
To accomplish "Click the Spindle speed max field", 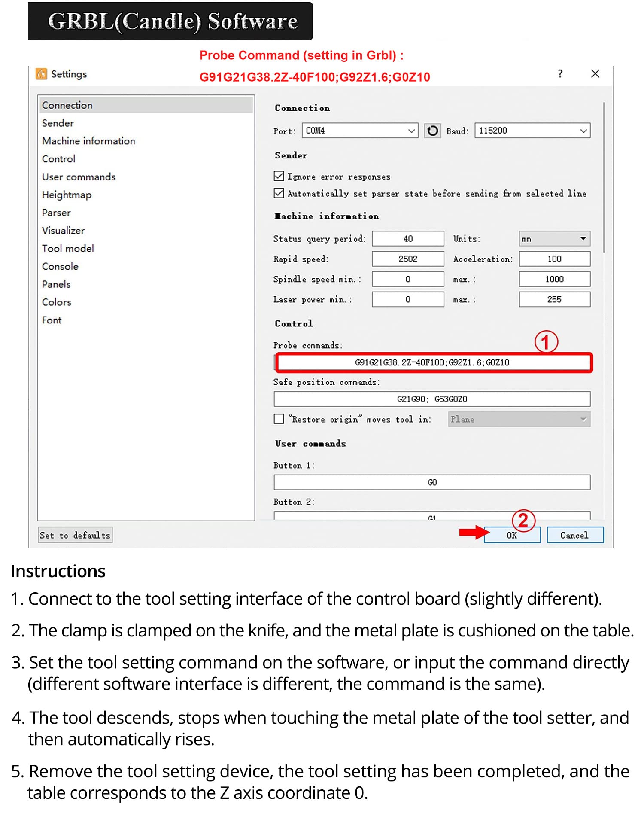I will [x=554, y=279].
